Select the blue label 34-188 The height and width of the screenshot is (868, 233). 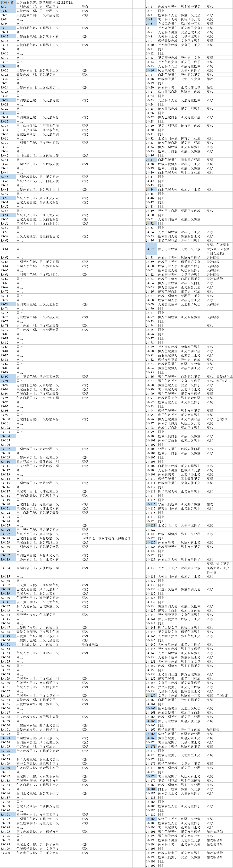(x=151, y=819)
